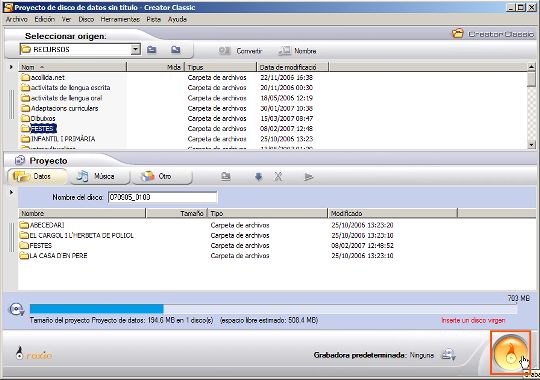Sort source list by Data de modificació

pyautogui.click(x=293, y=67)
